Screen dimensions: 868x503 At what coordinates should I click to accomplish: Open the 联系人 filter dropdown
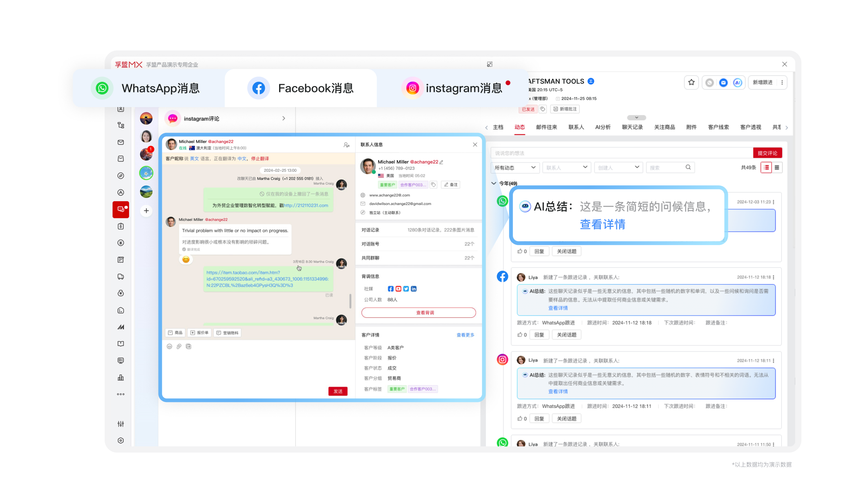(566, 168)
